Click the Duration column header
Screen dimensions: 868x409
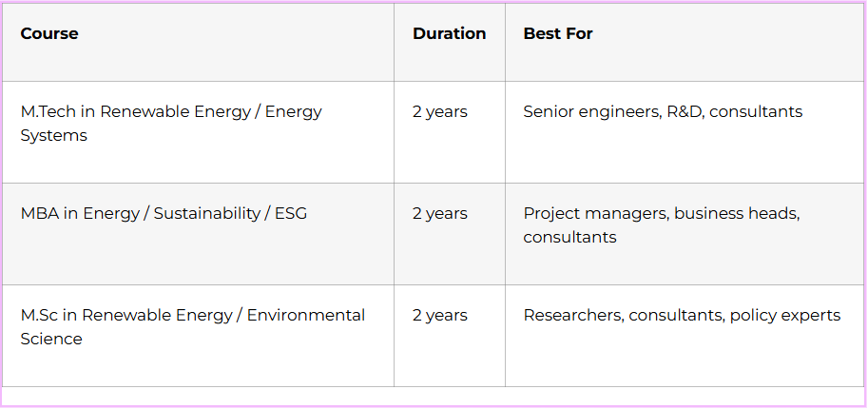[x=449, y=33]
